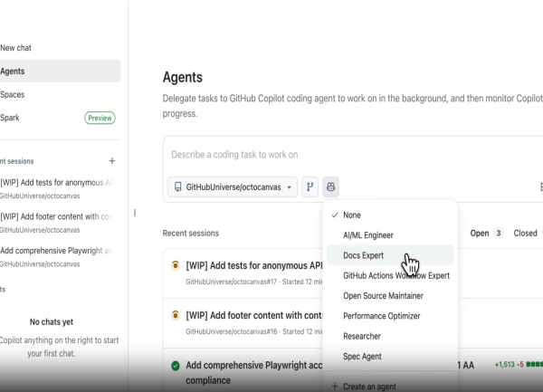This screenshot has width=543, height=392.
Task: Click the plus icon next to Create an agent
Action: [335, 386]
